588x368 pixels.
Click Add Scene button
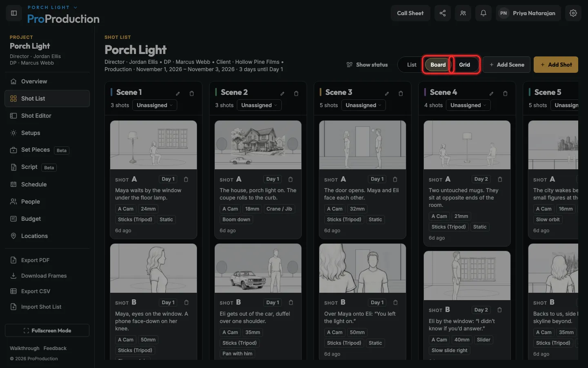pos(506,65)
